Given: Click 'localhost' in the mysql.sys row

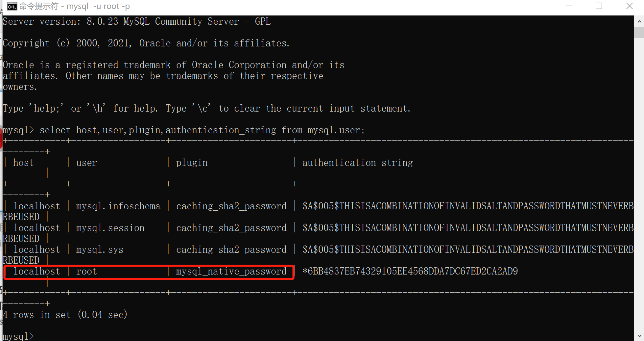Looking at the screenshot, I should pyautogui.click(x=36, y=249).
